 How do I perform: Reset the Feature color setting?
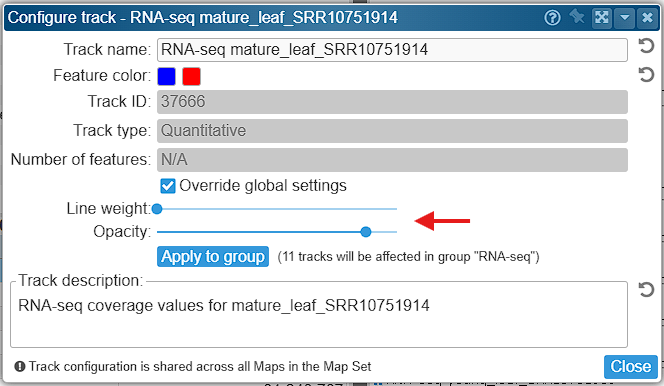[x=646, y=75]
